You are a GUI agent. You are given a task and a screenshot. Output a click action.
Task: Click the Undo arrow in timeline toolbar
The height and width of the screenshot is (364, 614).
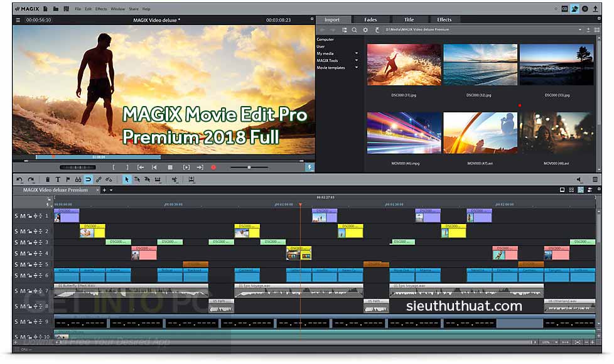tap(19, 179)
